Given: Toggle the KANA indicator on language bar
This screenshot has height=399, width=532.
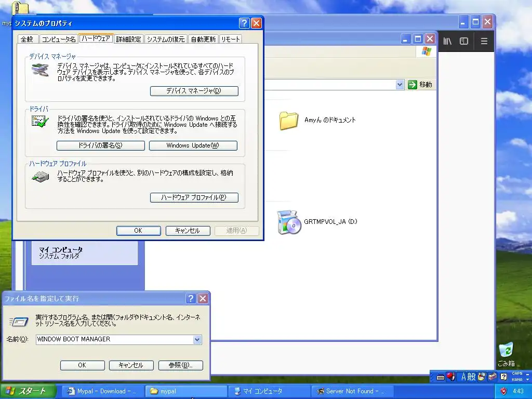Looking at the screenshot, I should (x=517, y=380).
